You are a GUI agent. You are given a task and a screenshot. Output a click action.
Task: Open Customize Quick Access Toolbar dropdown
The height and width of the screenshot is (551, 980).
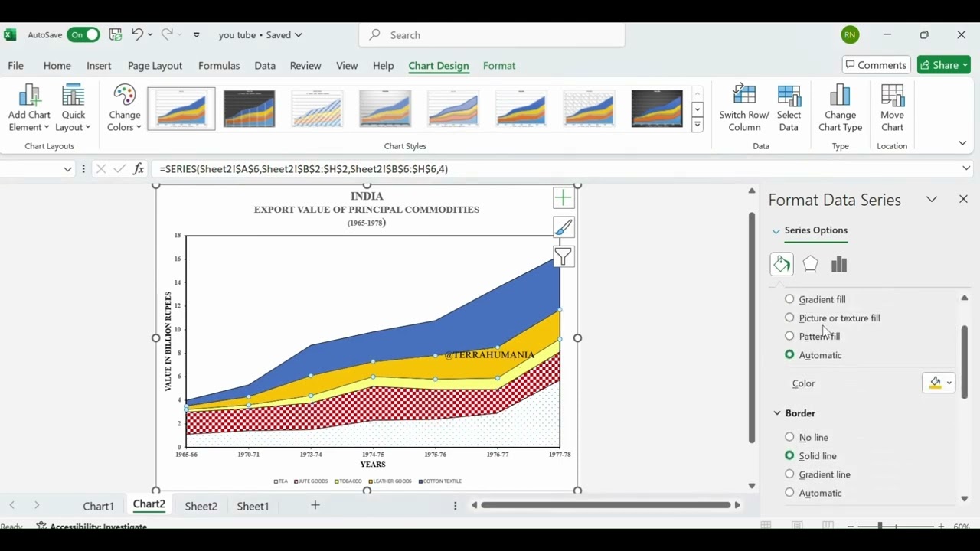click(x=197, y=34)
